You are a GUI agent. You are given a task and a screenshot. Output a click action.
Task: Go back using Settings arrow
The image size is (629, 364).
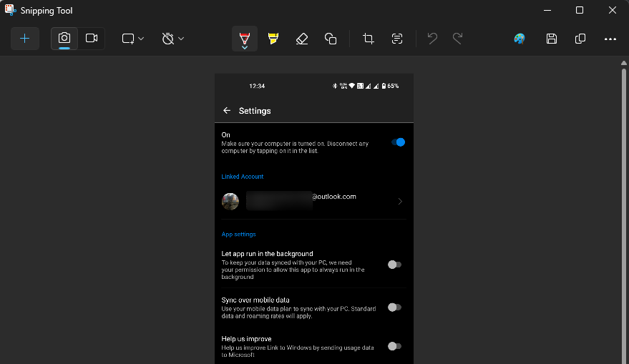point(227,110)
